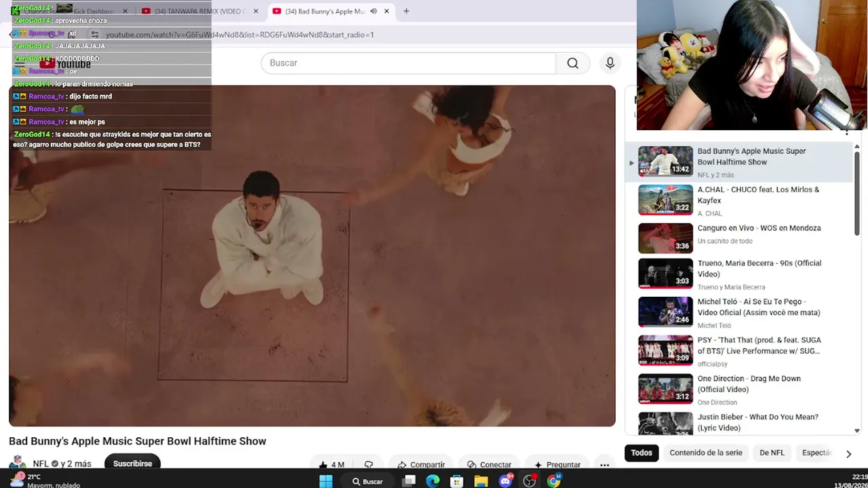868x488 pixels.
Task: Click the playing video to pause it
Action: pyautogui.click(x=312, y=256)
